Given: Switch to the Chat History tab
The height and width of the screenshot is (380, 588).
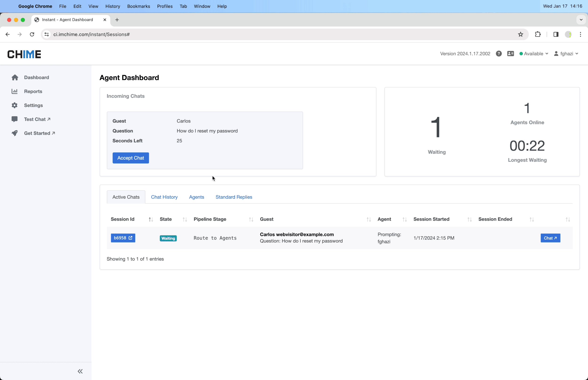Looking at the screenshot, I should coord(164,197).
